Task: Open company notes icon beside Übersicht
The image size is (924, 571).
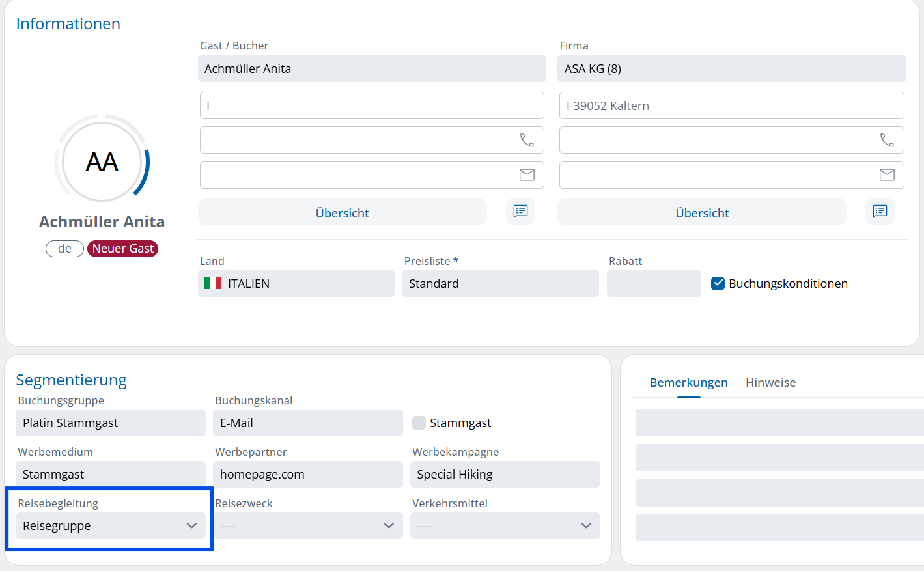Action: tap(880, 212)
